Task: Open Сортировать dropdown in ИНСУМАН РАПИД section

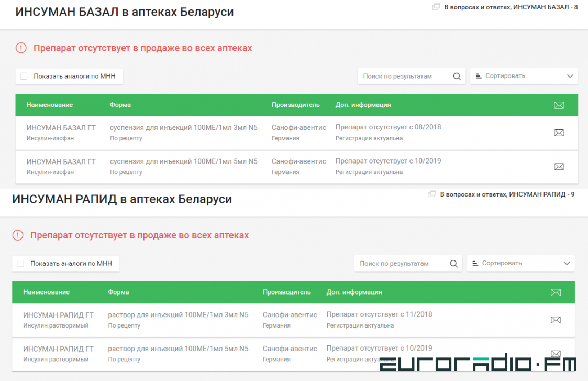Action: pyautogui.click(x=520, y=264)
